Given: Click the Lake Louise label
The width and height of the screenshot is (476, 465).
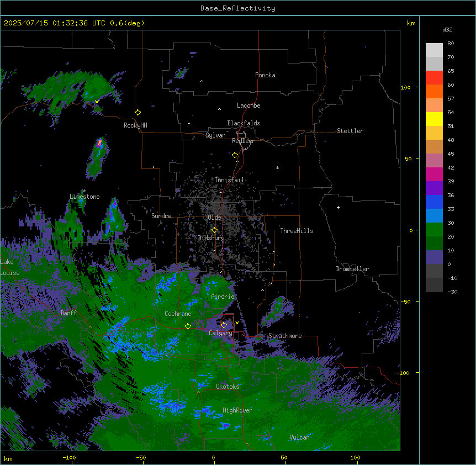Looking at the screenshot, I should click(x=10, y=267).
